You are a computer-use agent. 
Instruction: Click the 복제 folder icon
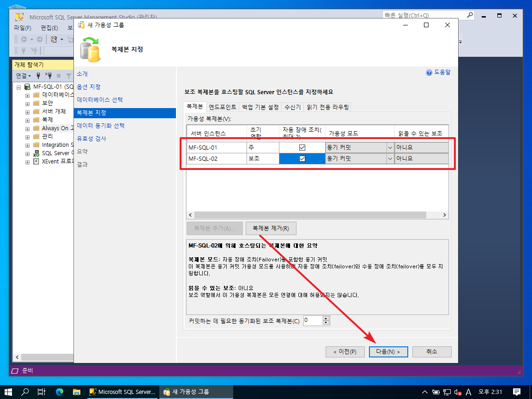point(36,120)
